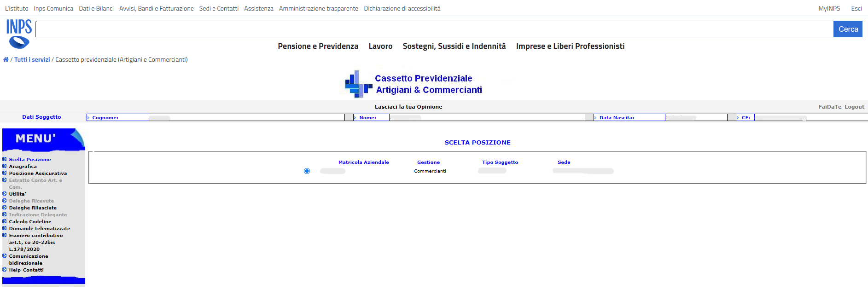Viewport: 868px width, 307px height.
Task: Click Esci to exit
Action: pos(856,8)
